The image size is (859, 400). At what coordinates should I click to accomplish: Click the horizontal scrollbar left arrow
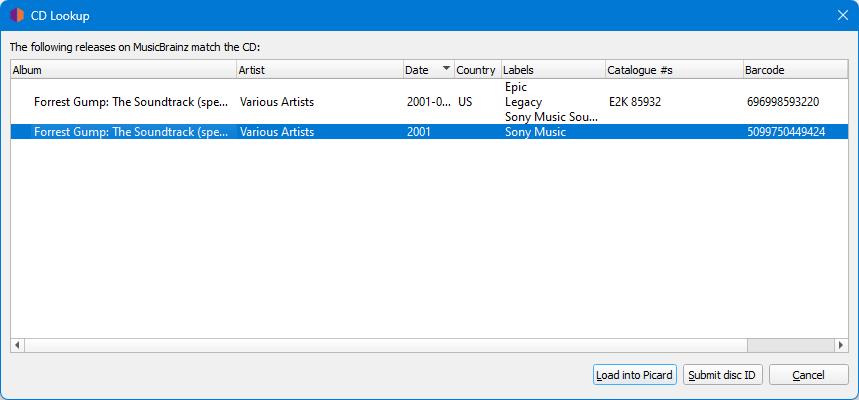click(17, 345)
